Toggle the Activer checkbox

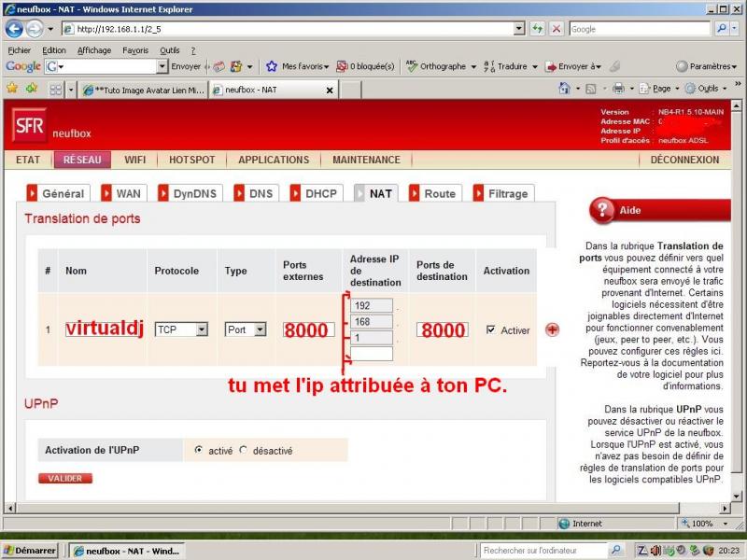(x=491, y=329)
